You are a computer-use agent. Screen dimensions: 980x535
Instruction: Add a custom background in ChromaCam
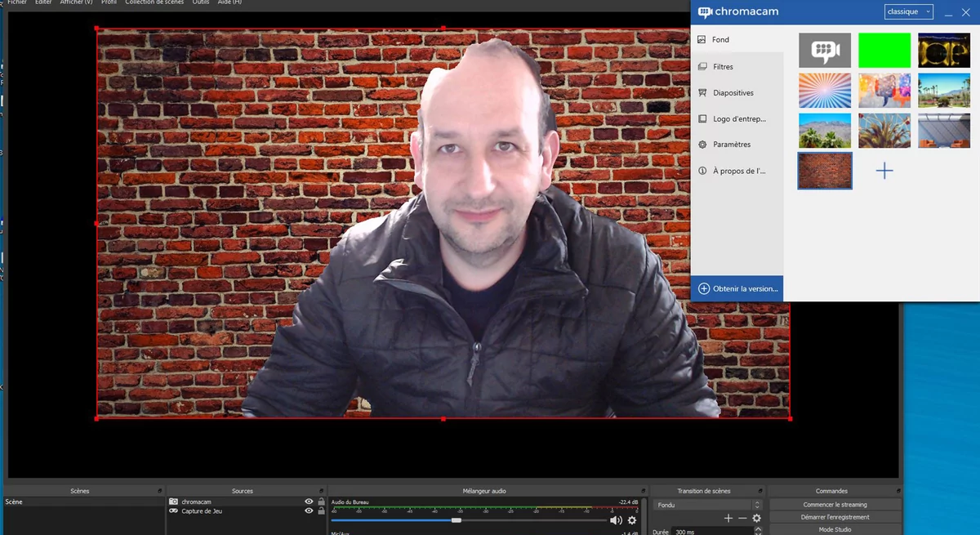tap(884, 171)
